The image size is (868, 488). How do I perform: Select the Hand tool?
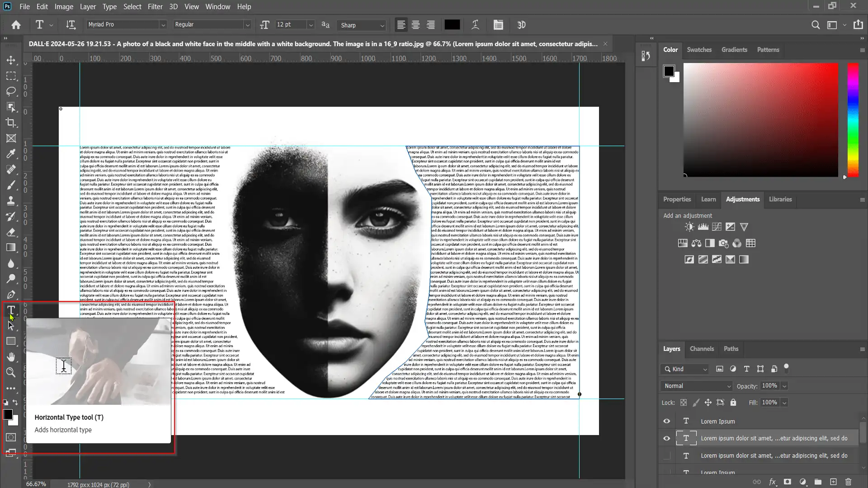click(x=11, y=357)
